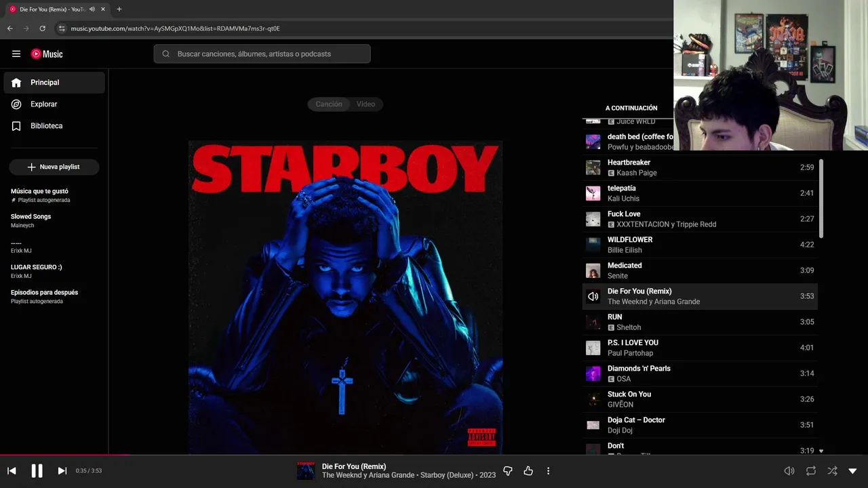Click the search magnifier icon
The height and width of the screenshot is (488, 868).
166,54
